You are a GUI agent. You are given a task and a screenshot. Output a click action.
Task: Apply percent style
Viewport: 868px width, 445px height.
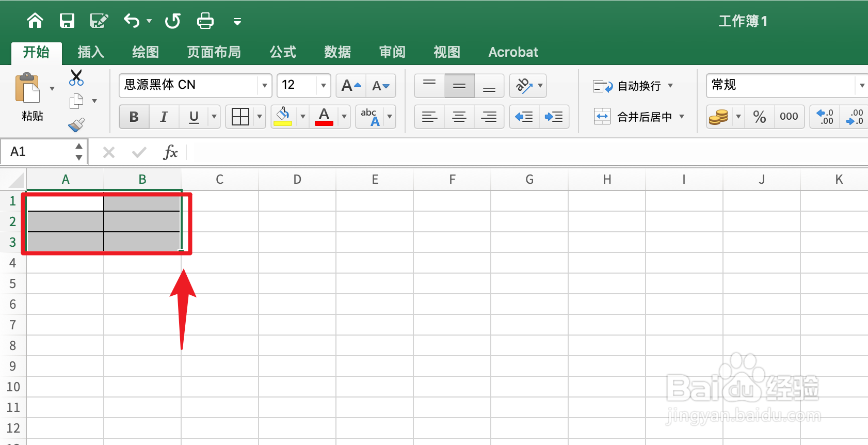760,117
